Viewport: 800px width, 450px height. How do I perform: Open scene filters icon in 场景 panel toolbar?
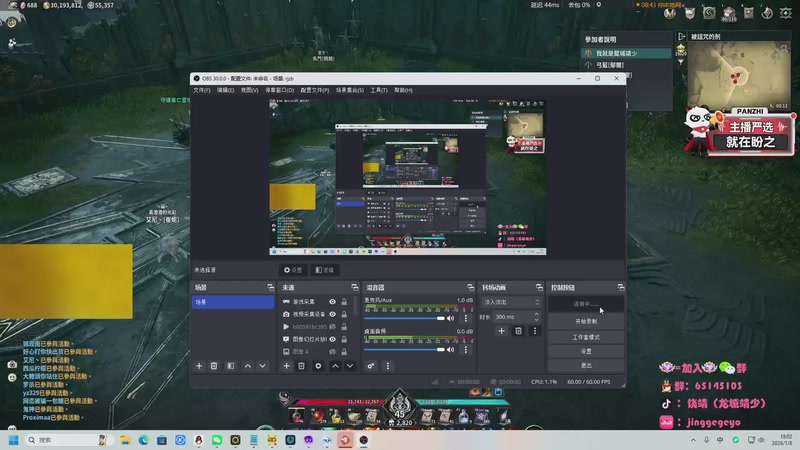click(x=231, y=366)
